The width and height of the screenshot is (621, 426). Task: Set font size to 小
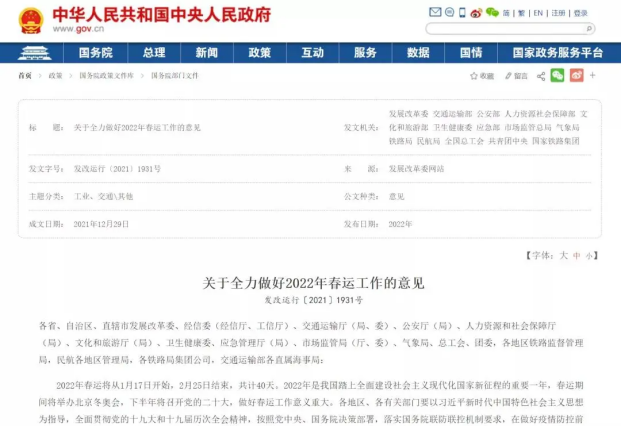click(589, 256)
